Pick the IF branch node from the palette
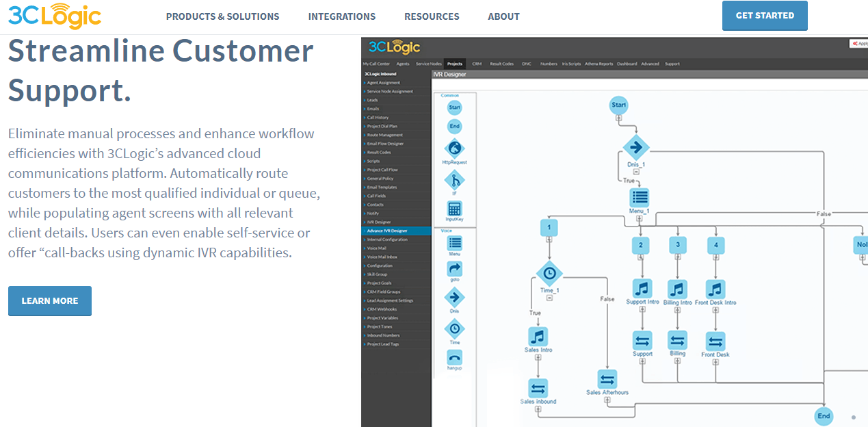 454,181
